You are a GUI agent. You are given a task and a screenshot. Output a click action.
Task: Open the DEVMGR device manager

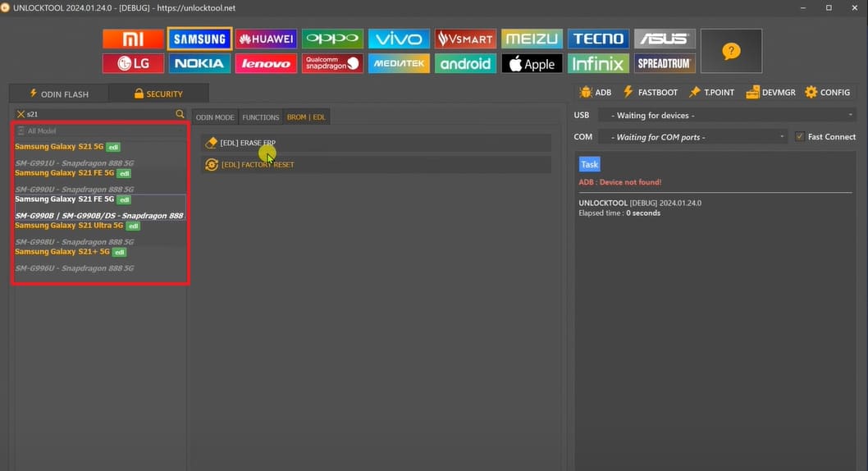coord(770,93)
